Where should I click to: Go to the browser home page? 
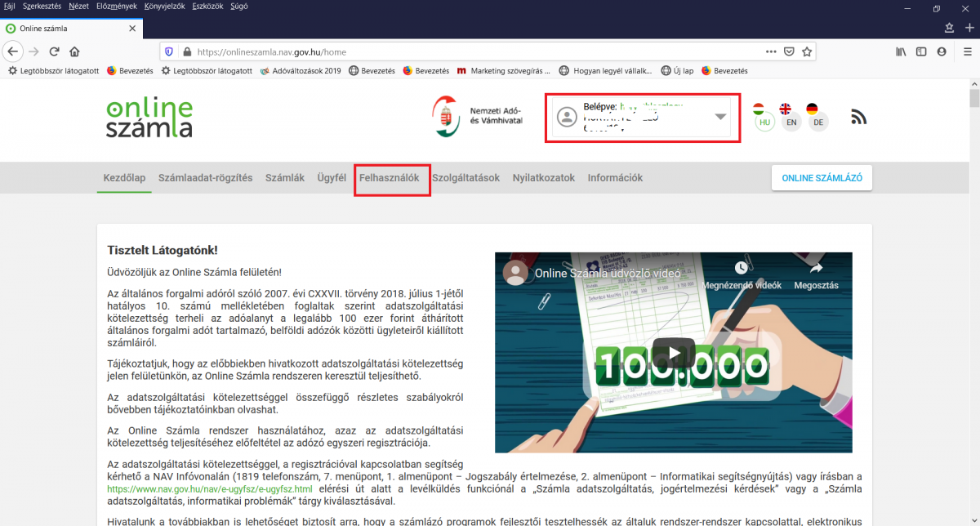(74, 51)
